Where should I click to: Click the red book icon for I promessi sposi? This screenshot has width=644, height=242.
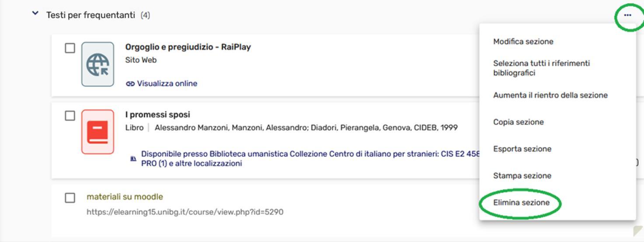97,132
